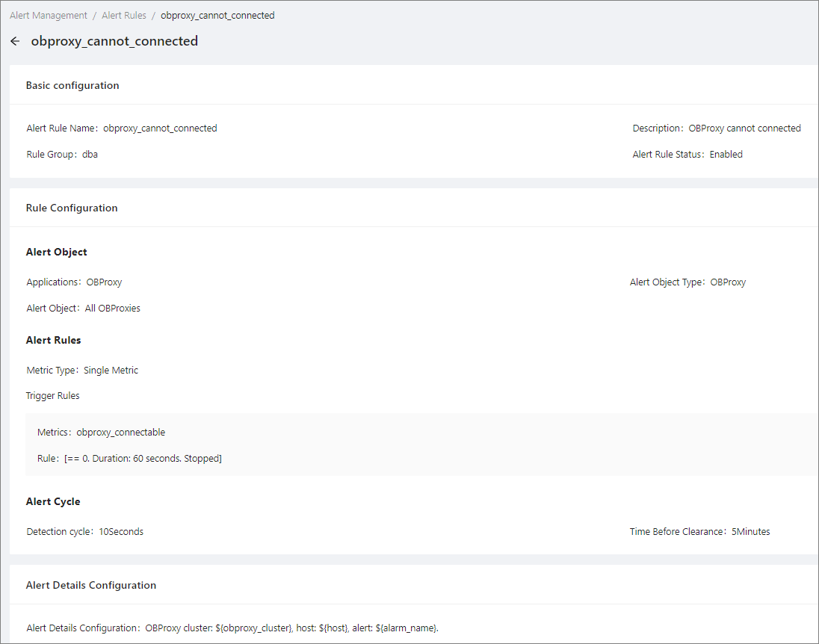
Task: Click the All OBProxies alert object value
Action: (112, 309)
